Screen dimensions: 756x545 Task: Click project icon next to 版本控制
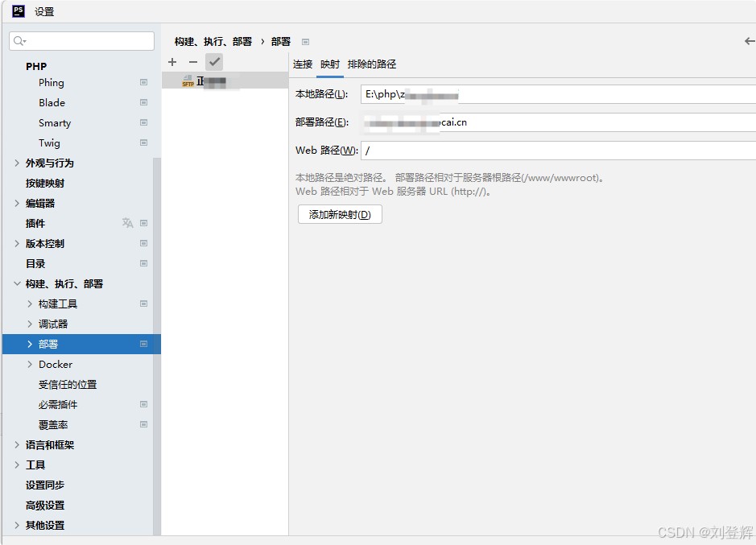click(x=143, y=244)
